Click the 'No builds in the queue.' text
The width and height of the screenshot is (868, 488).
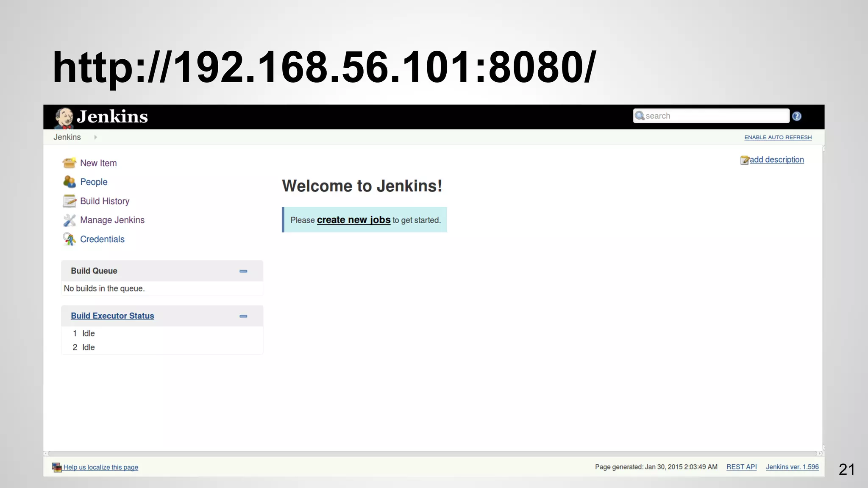coord(104,288)
